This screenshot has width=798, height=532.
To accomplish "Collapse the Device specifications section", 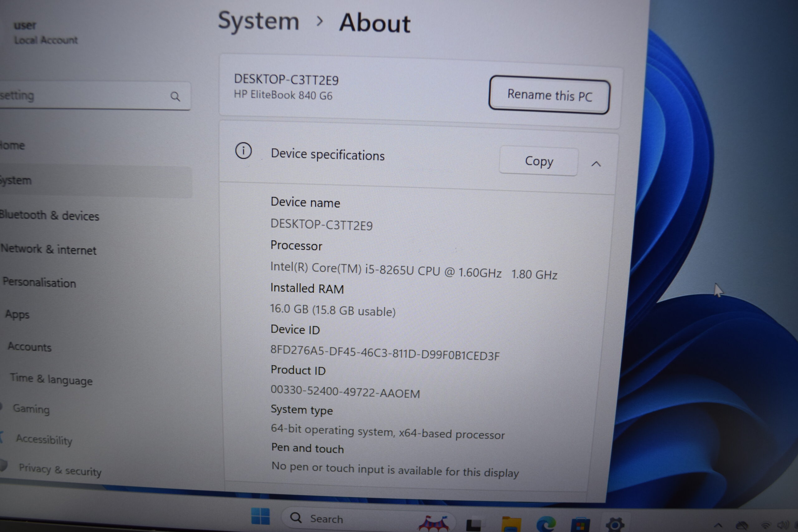I will click(596, 164).
